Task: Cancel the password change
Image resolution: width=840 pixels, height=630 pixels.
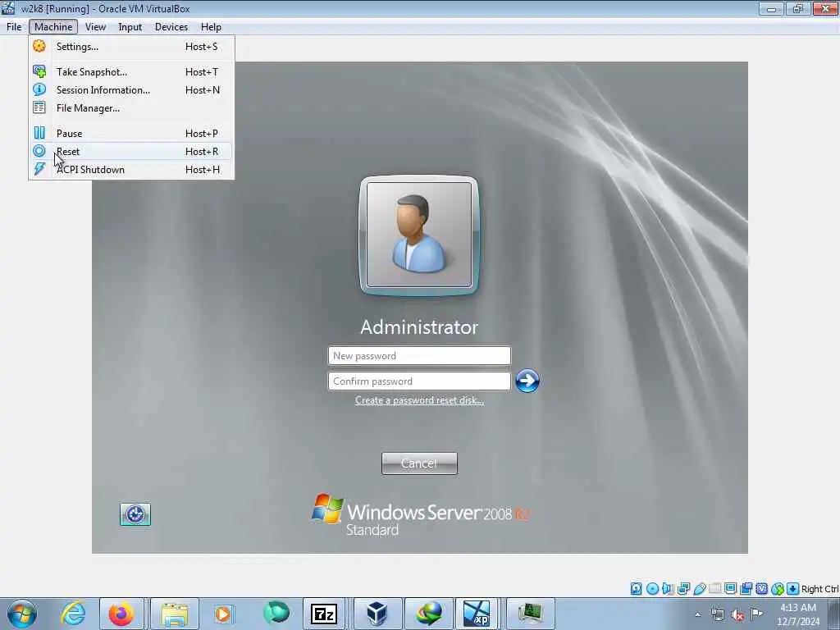Action: [419, 463]
